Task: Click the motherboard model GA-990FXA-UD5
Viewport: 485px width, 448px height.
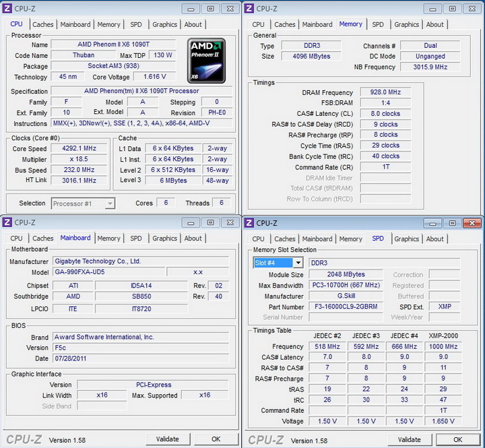Action: click(x=109, y=272)
